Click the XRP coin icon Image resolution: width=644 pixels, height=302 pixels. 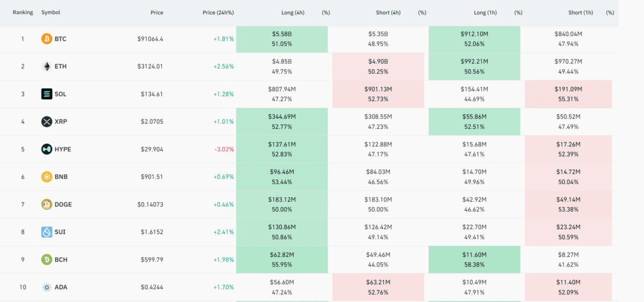(47, 122)
